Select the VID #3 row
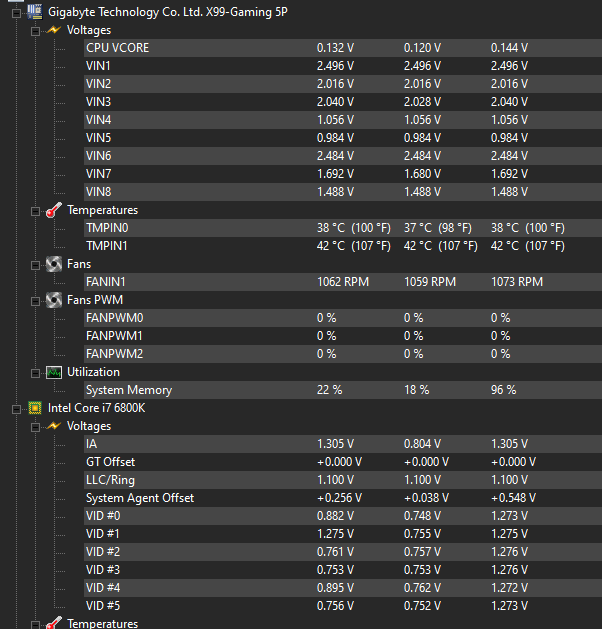The image size is (602, 629). point(343,570)
